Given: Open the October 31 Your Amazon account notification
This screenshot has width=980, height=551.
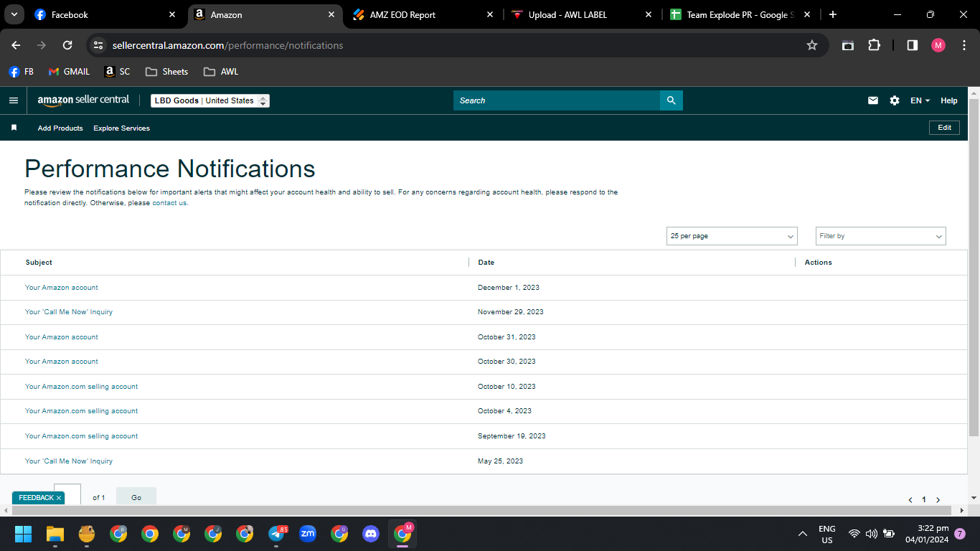Looking at the screenshot, I should pos(62,337).
